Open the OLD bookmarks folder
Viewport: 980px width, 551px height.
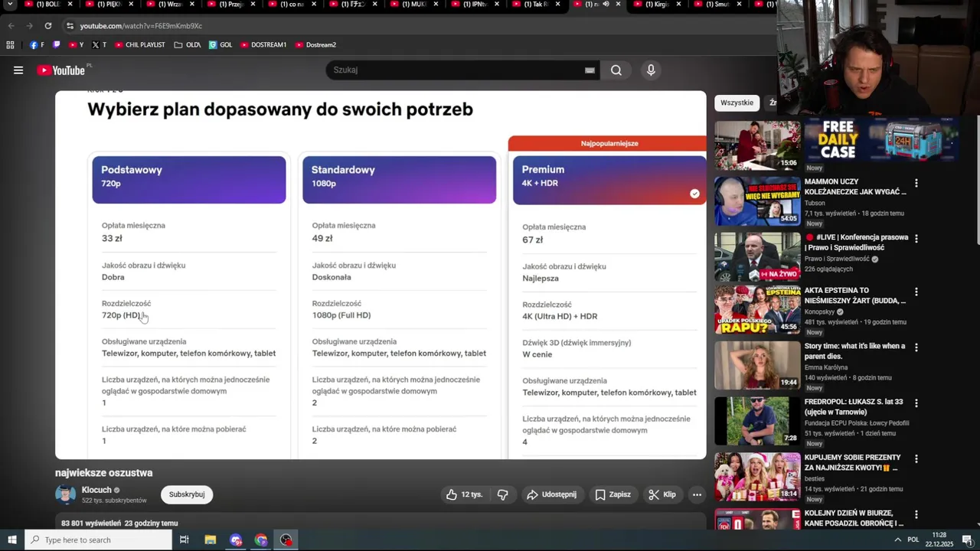187,45
